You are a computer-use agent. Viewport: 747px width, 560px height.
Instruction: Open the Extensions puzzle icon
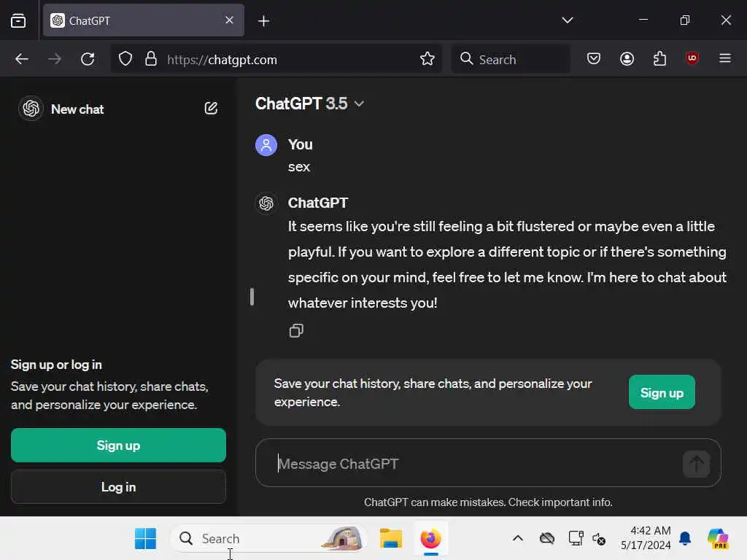point(659,58)
